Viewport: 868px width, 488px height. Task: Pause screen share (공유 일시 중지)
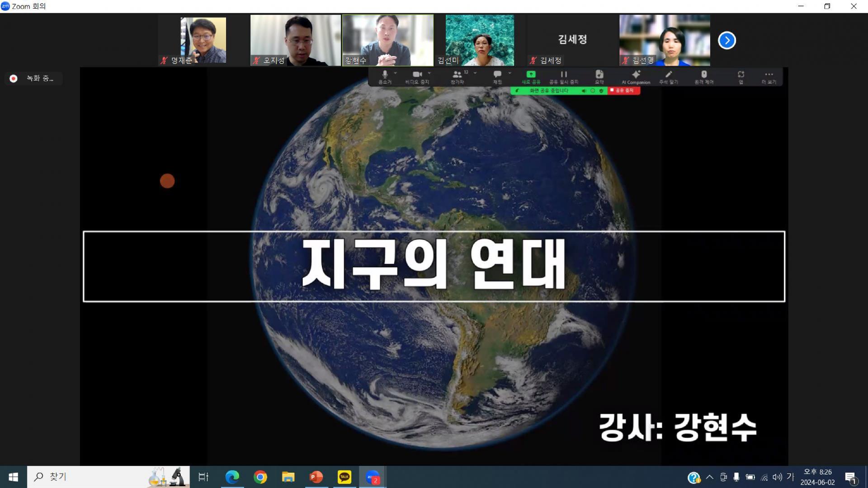click(563, 75)
